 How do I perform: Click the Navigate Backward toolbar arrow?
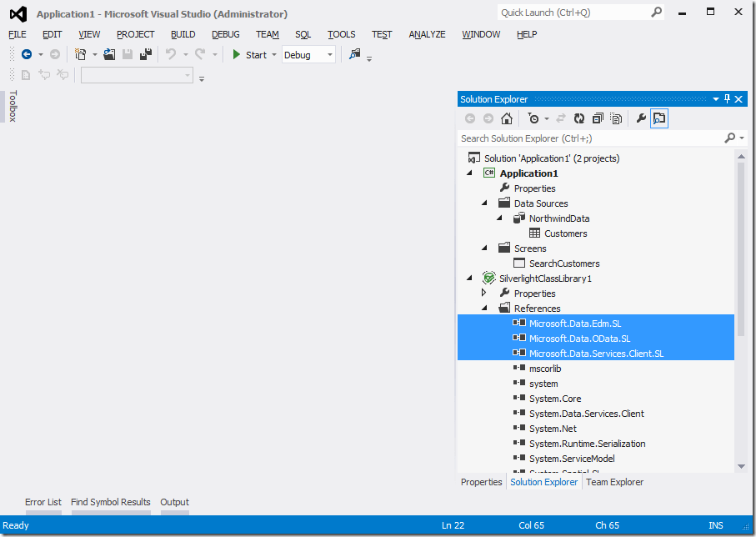(27, 54)
